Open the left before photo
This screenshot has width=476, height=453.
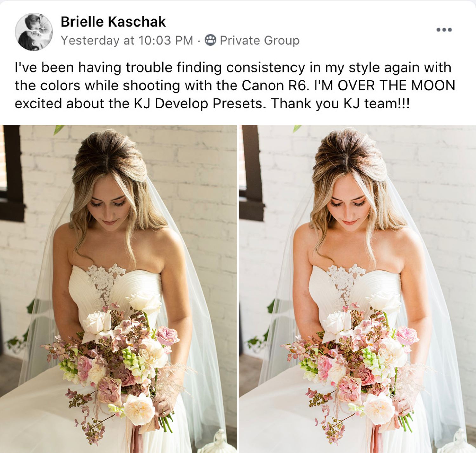click(118, 289)
